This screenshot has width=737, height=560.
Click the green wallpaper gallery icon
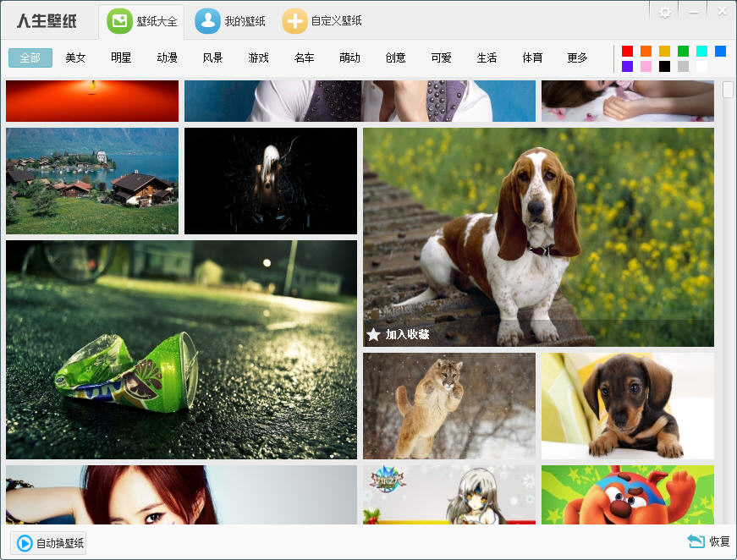coord(119,21)
